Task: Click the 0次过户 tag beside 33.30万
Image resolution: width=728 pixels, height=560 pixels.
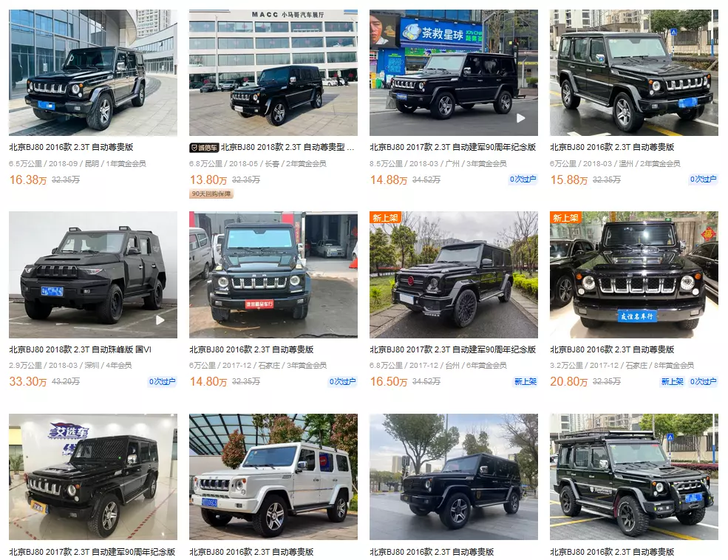Action: coord(162,381)
